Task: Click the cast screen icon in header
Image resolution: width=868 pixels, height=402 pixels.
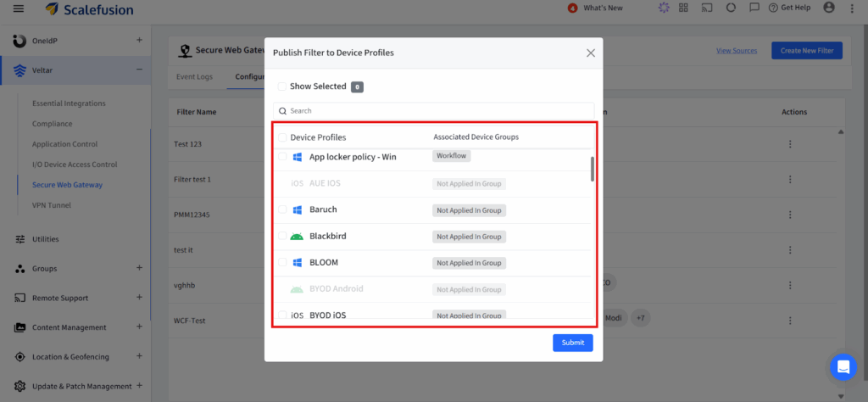Action: click(706, 8)
